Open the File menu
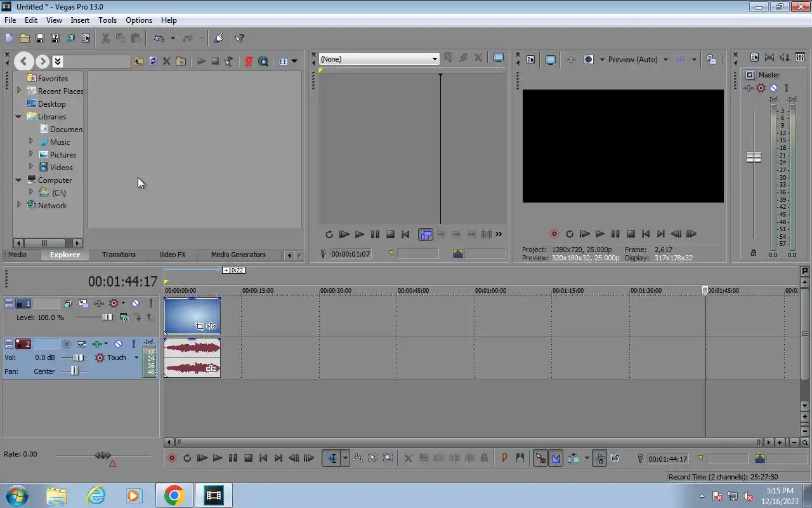Viewport: 812px width, 508px height. pos(10,20)
